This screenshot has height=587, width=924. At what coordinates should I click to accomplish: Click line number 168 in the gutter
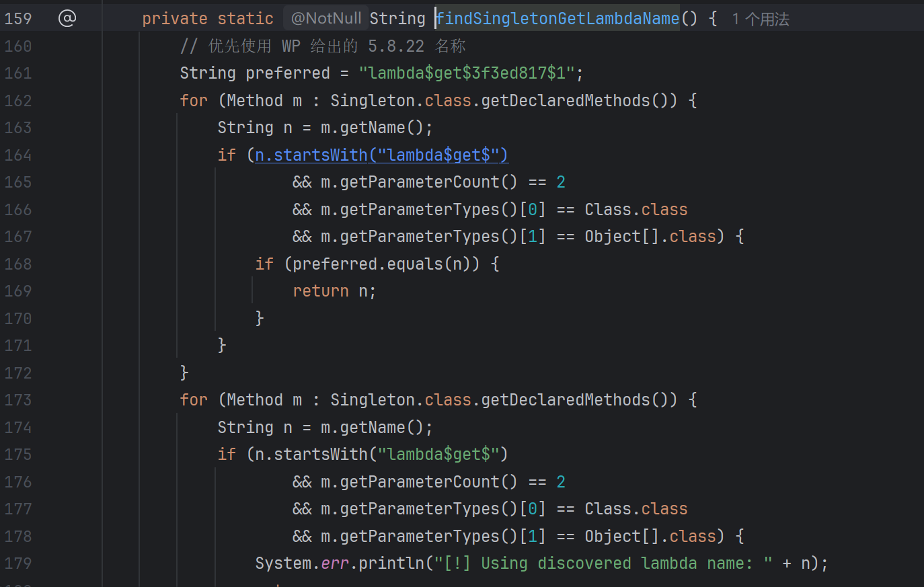tap(18, 264)
